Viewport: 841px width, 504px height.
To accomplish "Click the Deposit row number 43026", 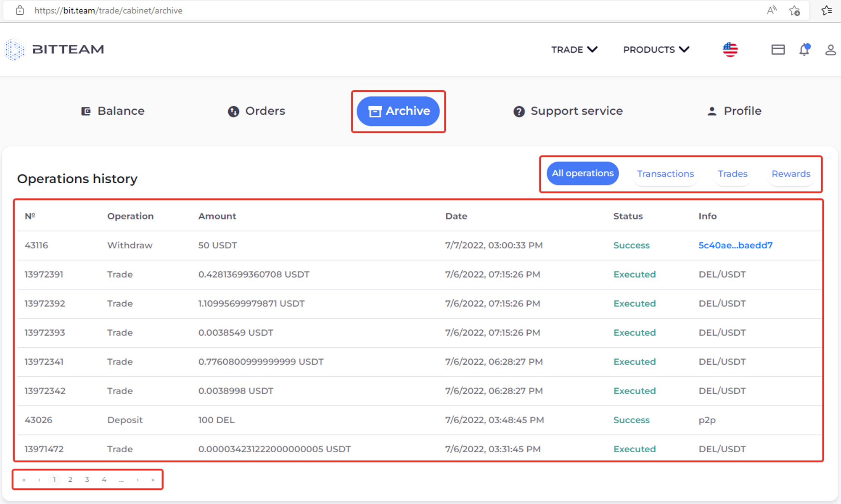I will click(x=38, y=420).
